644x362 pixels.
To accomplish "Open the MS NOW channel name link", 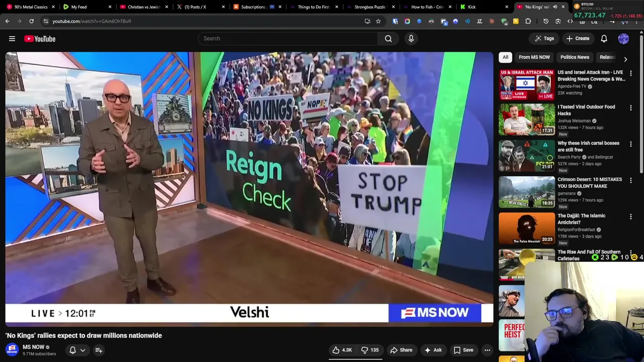I will 34,347.
